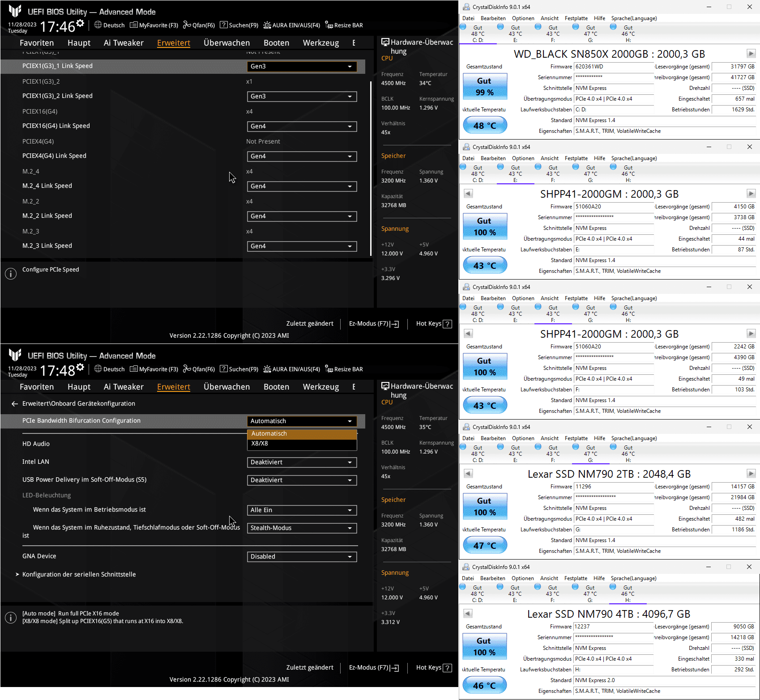The width and height of the screenshot is (760, 700).
Task: Toggle AURA EIN/AUS(F4) in the 17:46 BIOS
Action: coord(292,25)
